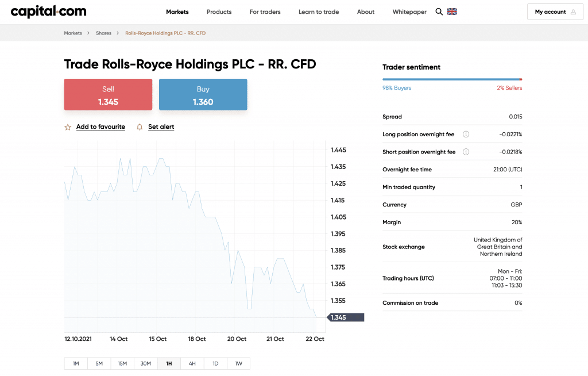The width and height of the screenshot is (588, 376).
Task: Go to Shares breadcrumb link
Action: [x=103, y=33]
